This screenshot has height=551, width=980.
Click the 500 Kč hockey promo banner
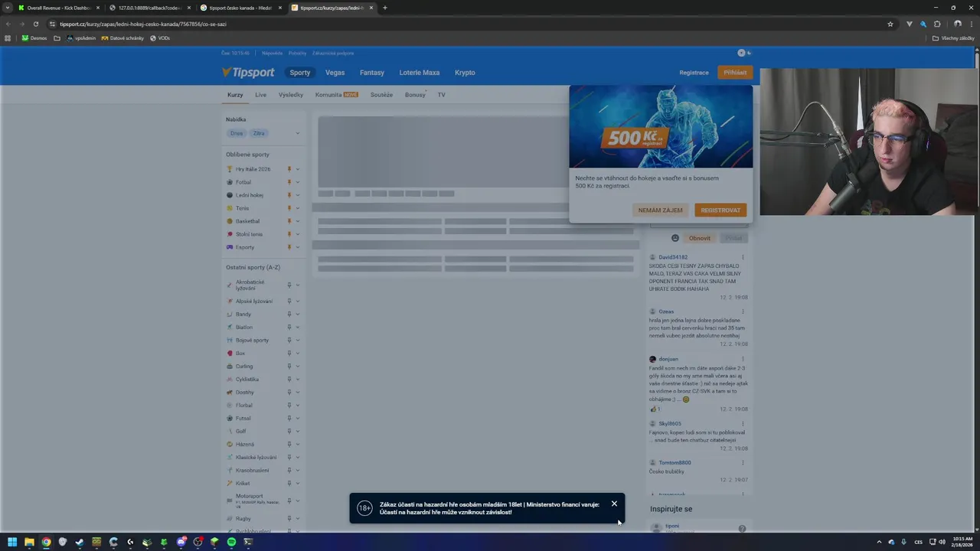661,126
